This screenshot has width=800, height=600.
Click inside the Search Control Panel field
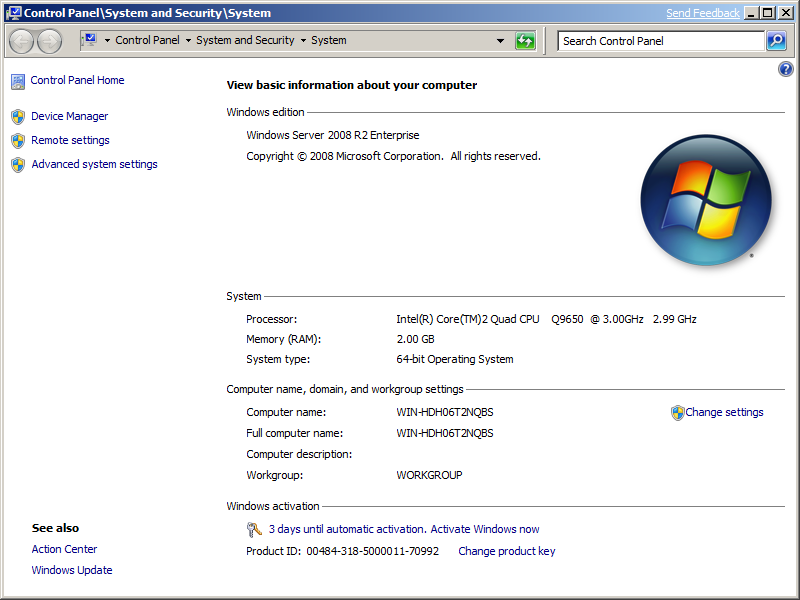[650, 40]
